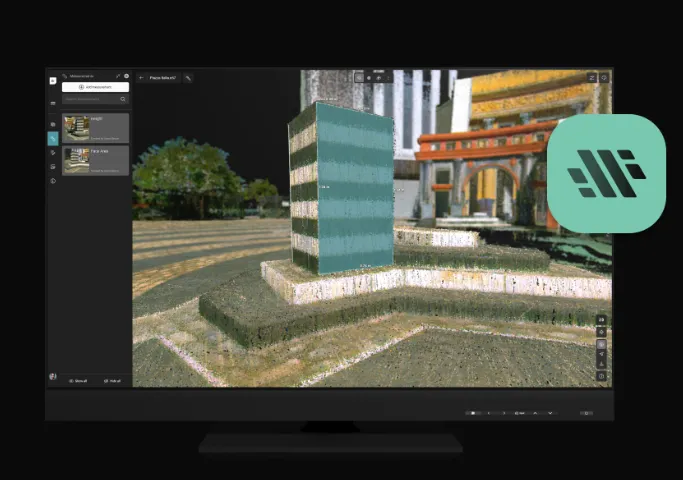The height and width of the screenshot is (480, 683).
Task: Toggle Hide all measurements
Action: tap(113, 381)
